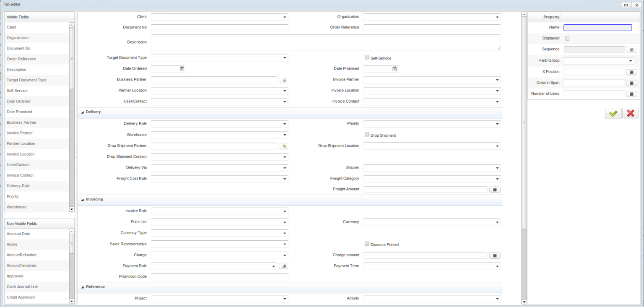644x307 pixels.
Task: Select Order Reference in Visible Fields
Action: [21, 59]
